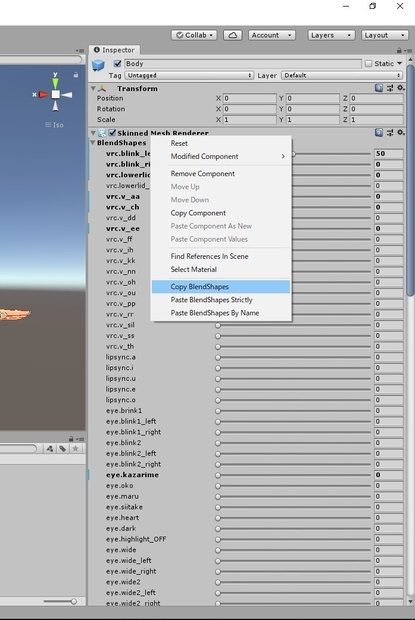Click the eye.blink2_right label
415x620 pixels.
(133, 464)
